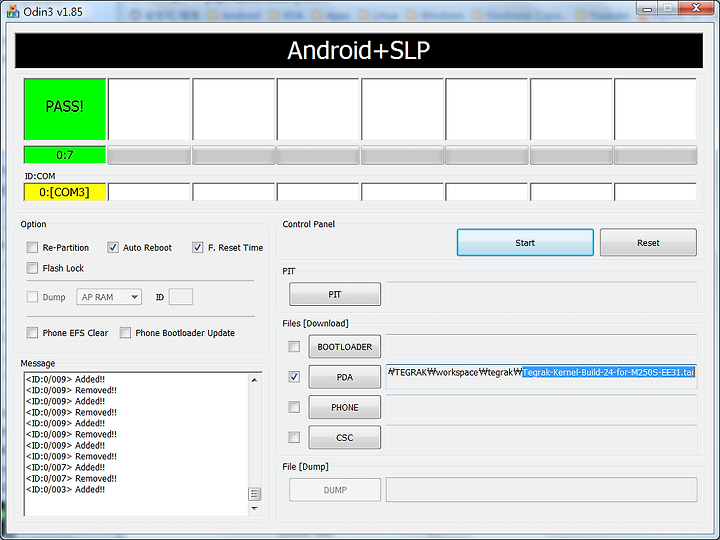Screen dimensions: 720x540
Task: Click the PIT file path field
Action: pyautogui.click(x=541, y=294)
